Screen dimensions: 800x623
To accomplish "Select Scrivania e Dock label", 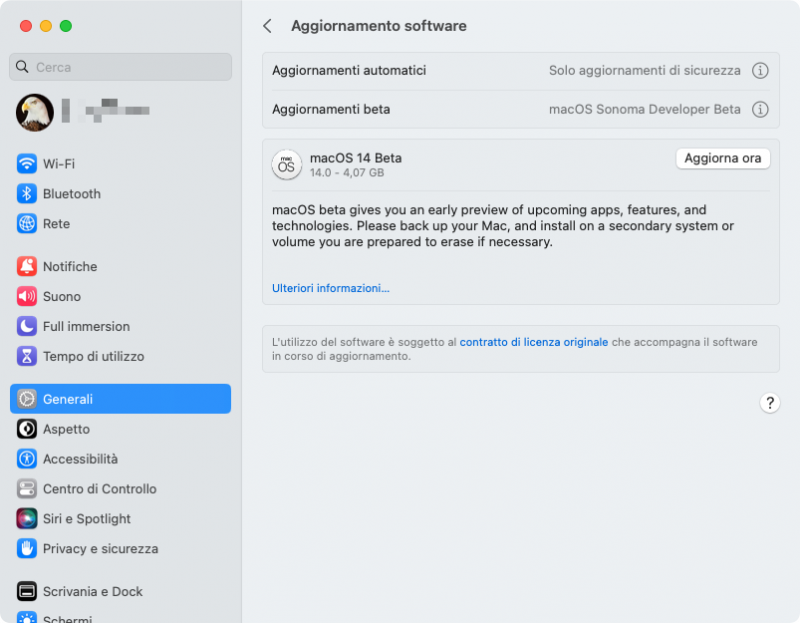I will [x=93, y=591].
